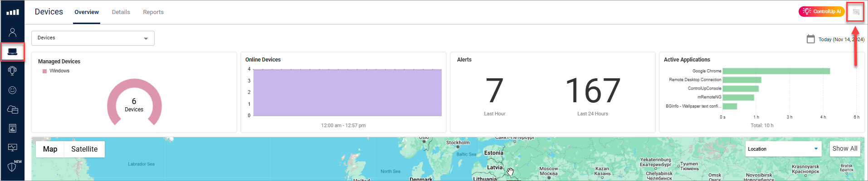The image size is (868, 181).
Task: Click the mRemoteNG application bar
Action: [738, 97]
